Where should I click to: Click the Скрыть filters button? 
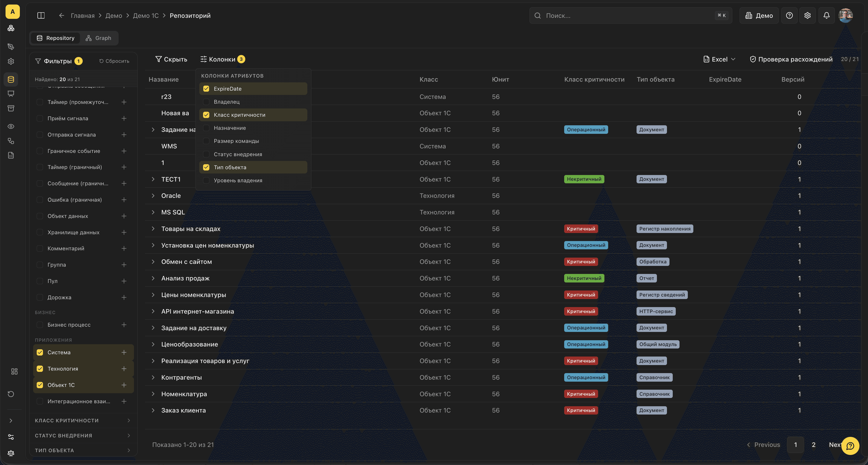[x=171, y=59]
